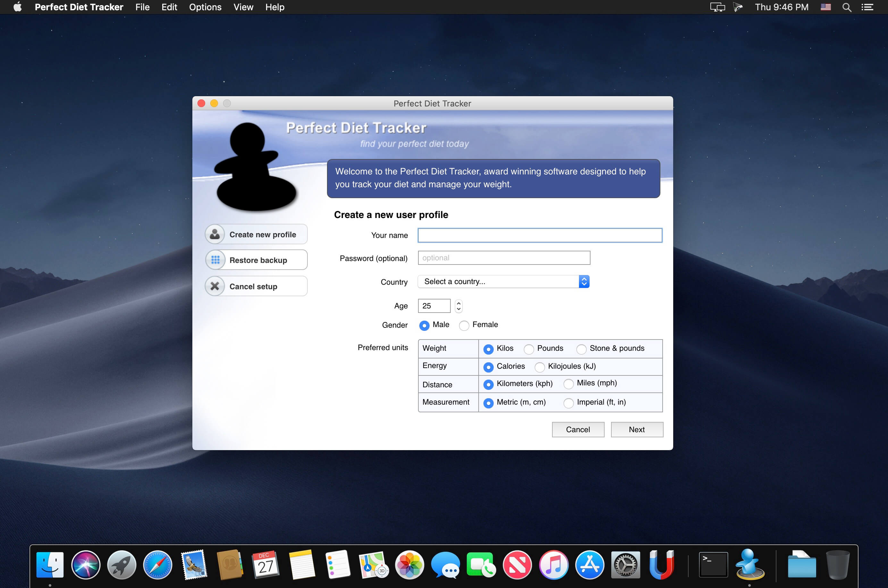Screen dimensions: 888x588
Task: Open Magnet app icon in dock
Action: [661, 565]
